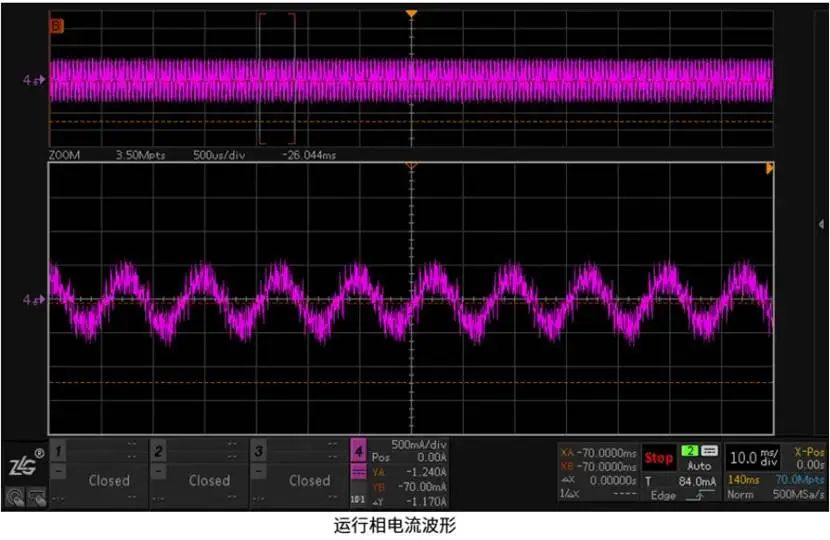Click trigger level 84.0mA value
830x540 pixels.
697,481
